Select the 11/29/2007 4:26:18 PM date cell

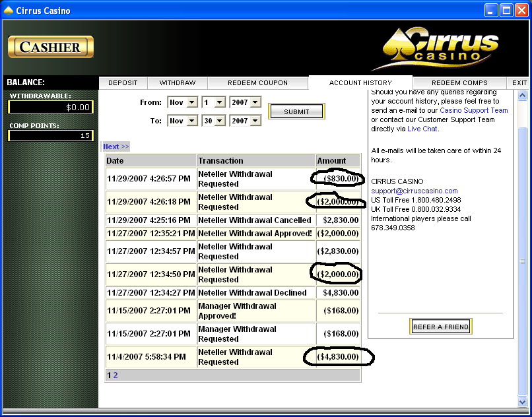[151, 202]
